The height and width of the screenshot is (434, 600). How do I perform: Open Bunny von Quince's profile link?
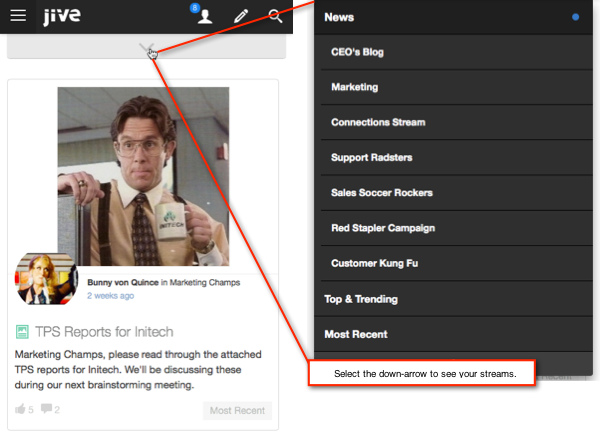point(123,282)
